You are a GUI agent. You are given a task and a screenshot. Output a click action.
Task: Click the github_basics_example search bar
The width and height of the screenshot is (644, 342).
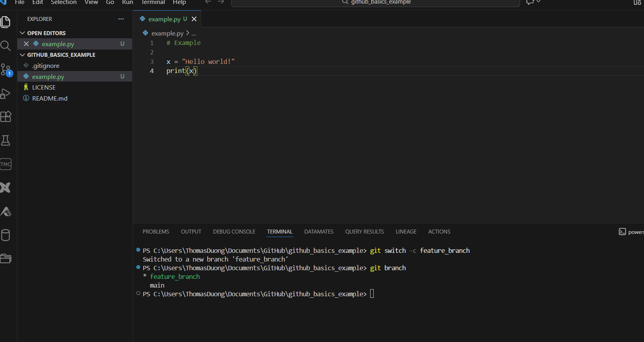375,2
